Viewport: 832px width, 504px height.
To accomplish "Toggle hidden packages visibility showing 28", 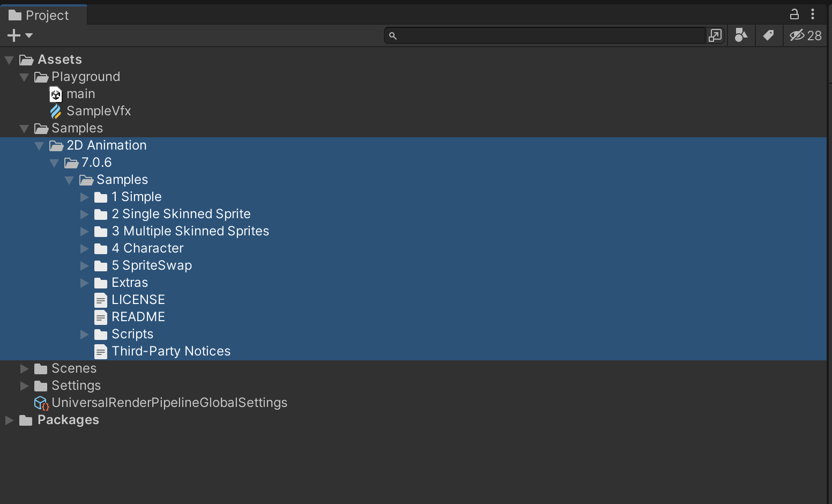I will coord(805,35).
